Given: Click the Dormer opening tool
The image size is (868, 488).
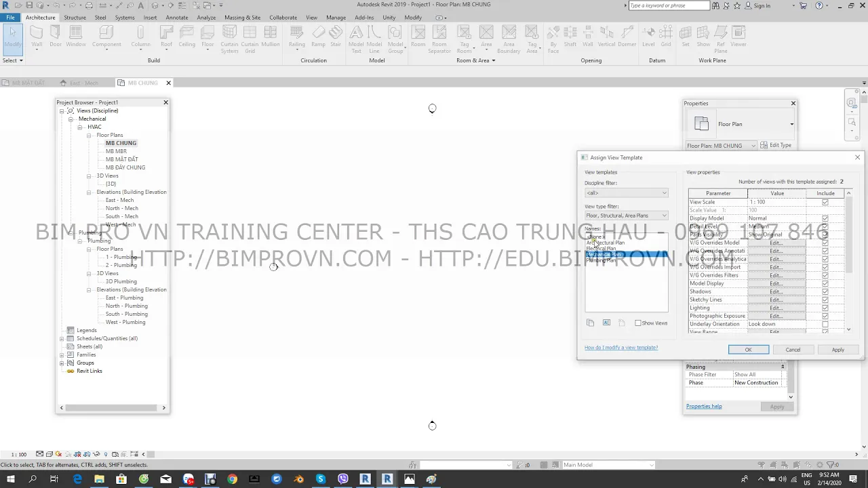Looking at the screenshot, I should tap(627, 37).
